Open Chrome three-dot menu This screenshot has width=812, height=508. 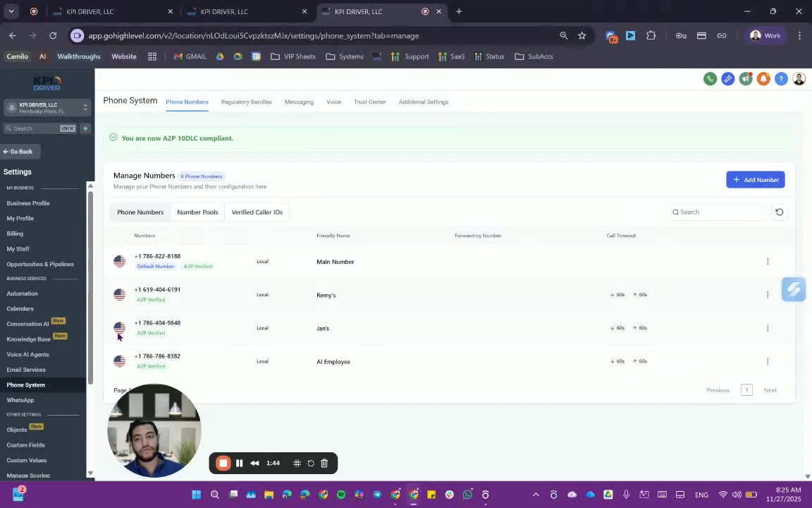pos(799,35)
